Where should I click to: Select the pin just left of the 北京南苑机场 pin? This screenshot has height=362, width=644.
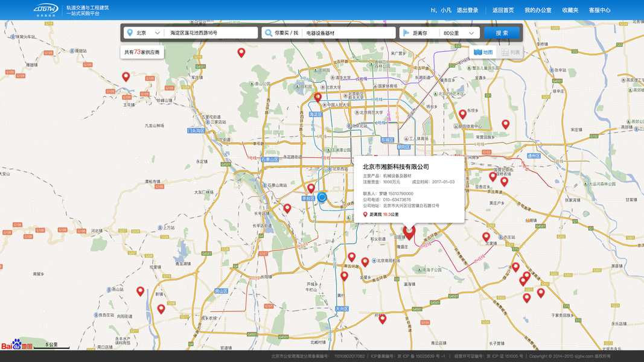coord(351,258)
